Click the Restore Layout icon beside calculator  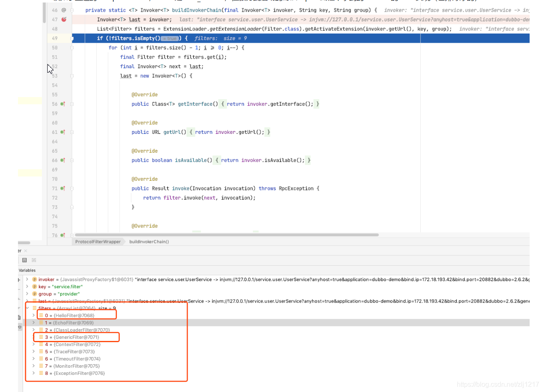pos(34,260)
